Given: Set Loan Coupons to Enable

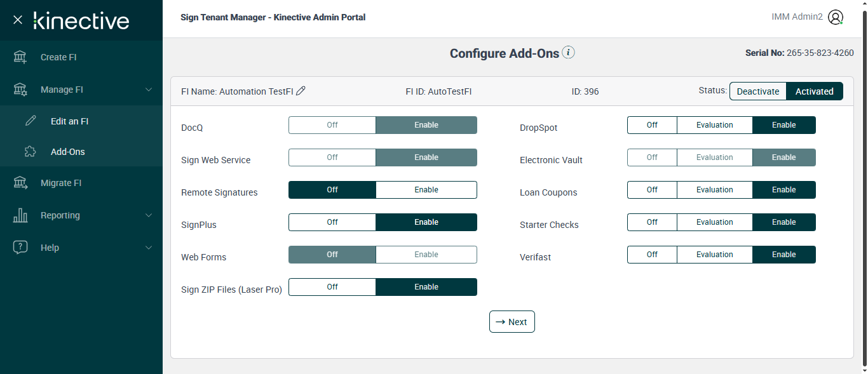Looking at the screenshot, I should [784, 190].
